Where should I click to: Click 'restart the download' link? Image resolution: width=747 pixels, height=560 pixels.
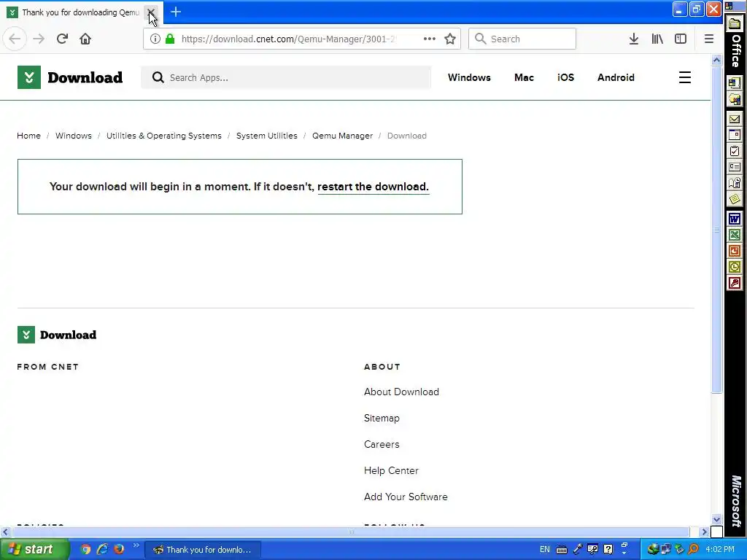click(x=373, y=187)
